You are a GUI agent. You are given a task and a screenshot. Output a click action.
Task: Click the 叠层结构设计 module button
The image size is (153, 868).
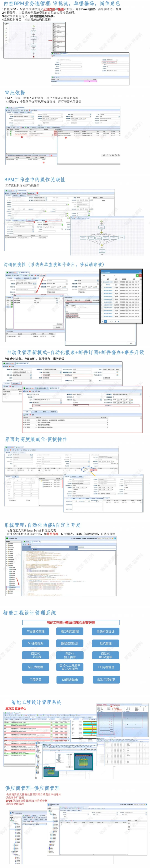(x=70, y=643)
